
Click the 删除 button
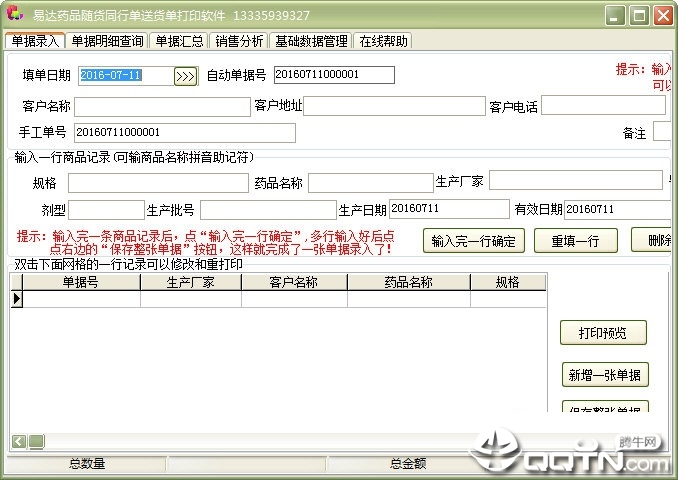pos(651,240)
